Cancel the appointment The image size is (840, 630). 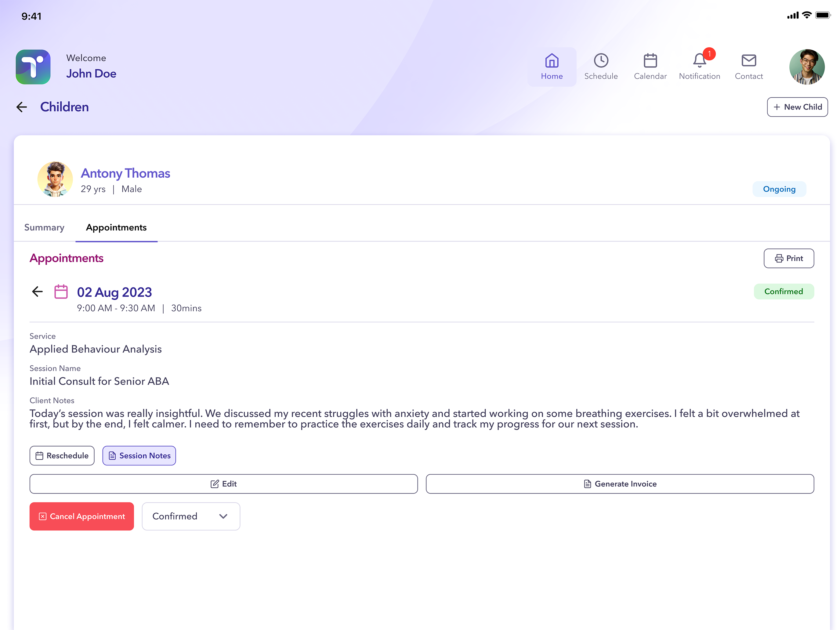[x=81, y=516]
